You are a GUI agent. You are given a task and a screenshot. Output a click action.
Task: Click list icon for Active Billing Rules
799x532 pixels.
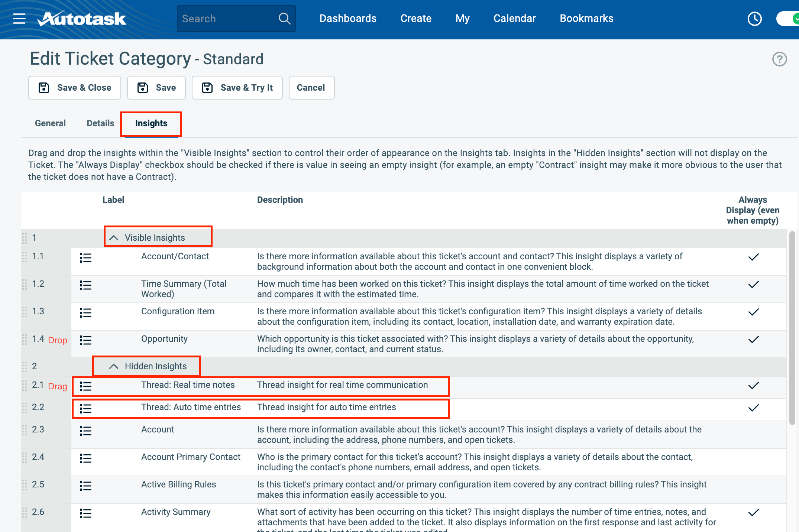pyautogui.click(x=85, y=486)
